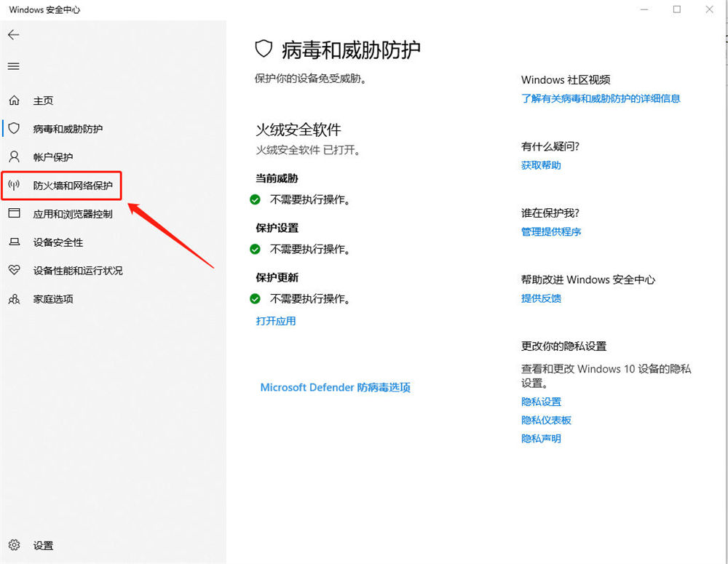728x564 pixels.
Task: Click the gear icon for 设置
Action: [x=15, y=545]
